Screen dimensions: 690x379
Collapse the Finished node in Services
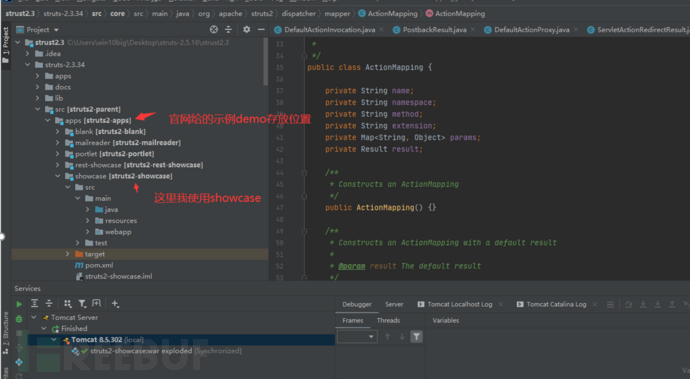coord(44,328)
